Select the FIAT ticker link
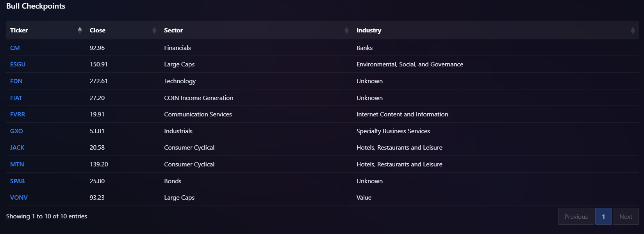Image resolution: width=644 pixels, height=234 pixels. 16,98
